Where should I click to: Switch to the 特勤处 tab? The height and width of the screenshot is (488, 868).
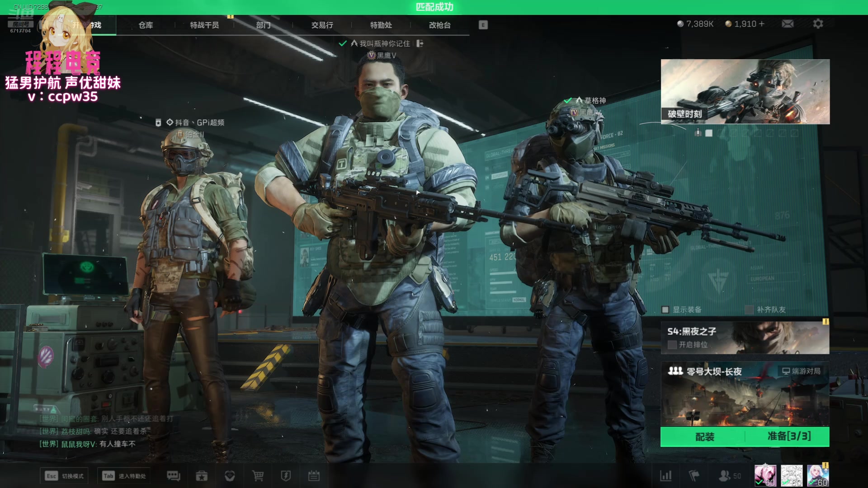coord(381,25)
